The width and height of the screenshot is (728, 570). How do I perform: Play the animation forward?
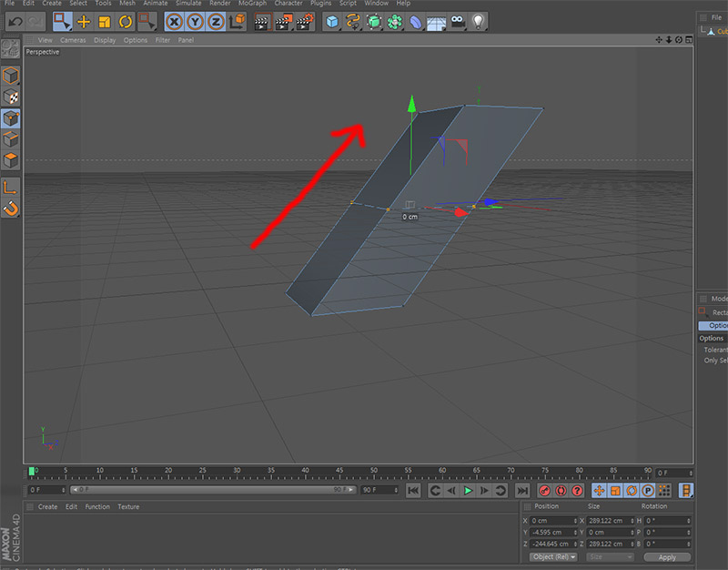point(468,491)
